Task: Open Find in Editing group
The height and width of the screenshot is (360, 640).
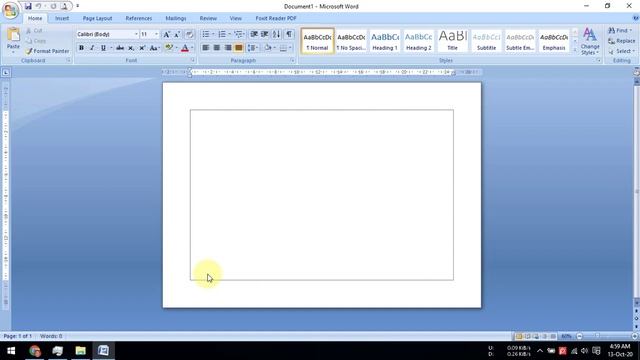Action: point(620,31)
